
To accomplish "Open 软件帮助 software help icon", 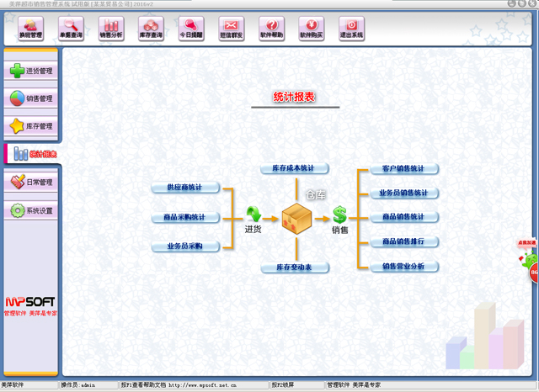I will (271, 29).
